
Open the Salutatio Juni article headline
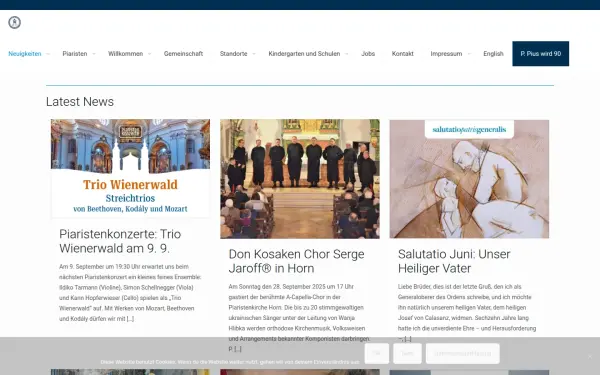[x=454, y=261]
